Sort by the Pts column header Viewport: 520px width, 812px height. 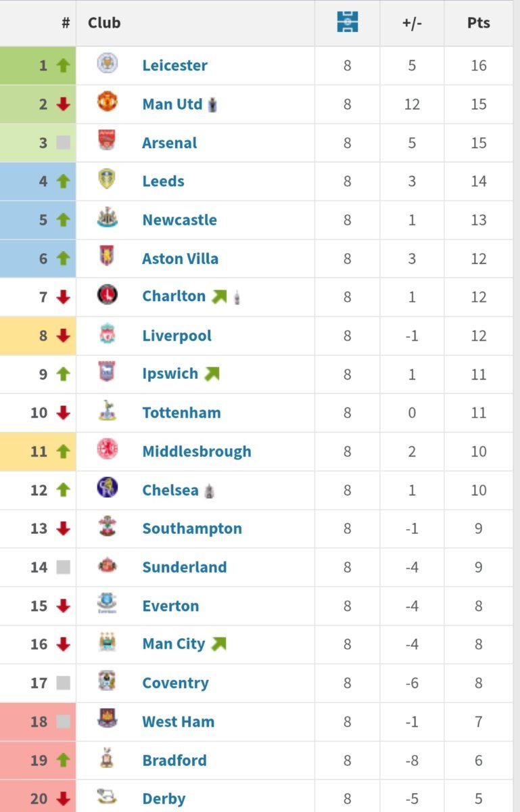pyautogui.click(x=478, y=23)
